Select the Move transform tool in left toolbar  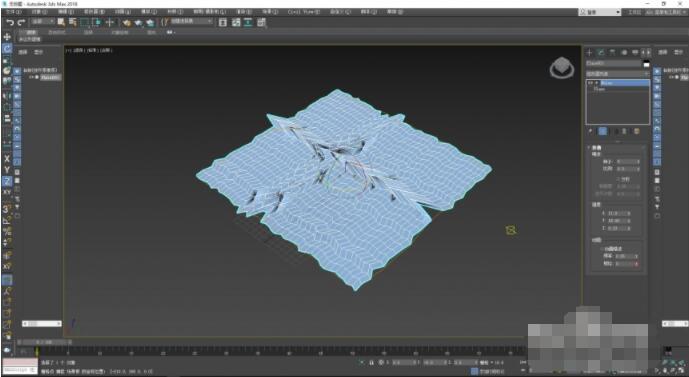pos(7,37)
